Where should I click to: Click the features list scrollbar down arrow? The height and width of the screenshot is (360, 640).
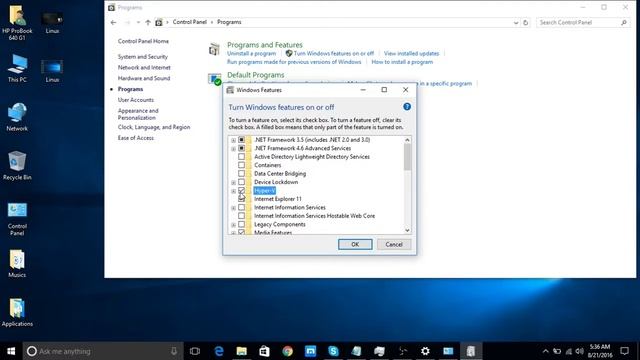coord(407,230)
